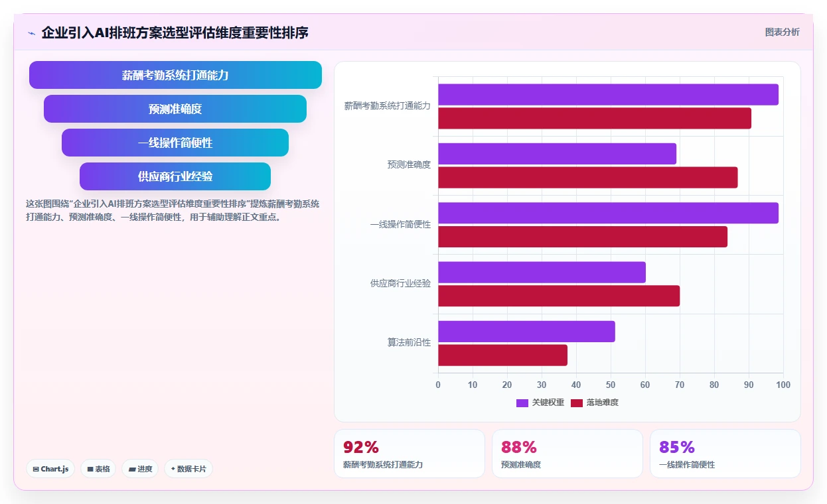The image size is (827, 504).
Task: Click the 数据卡片 tag chip
Action: click(x=188, y=469)
